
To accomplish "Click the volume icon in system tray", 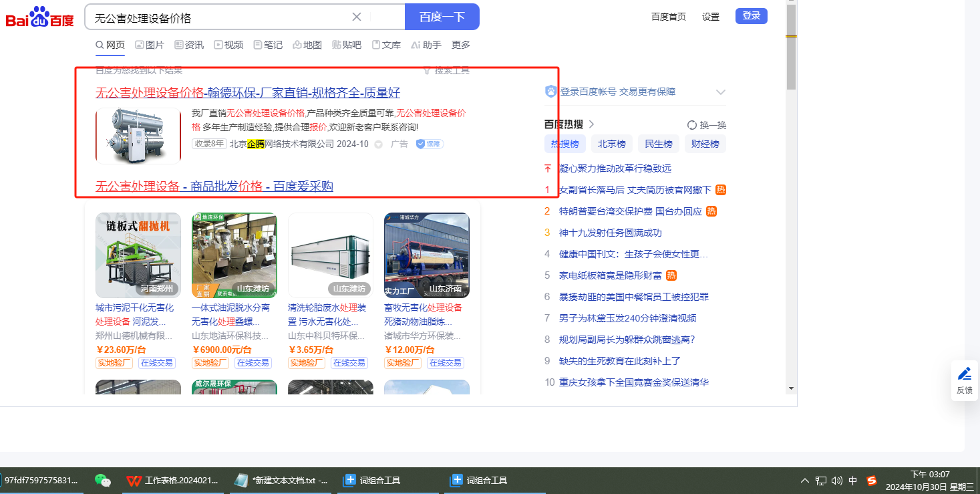I will 836,481.
